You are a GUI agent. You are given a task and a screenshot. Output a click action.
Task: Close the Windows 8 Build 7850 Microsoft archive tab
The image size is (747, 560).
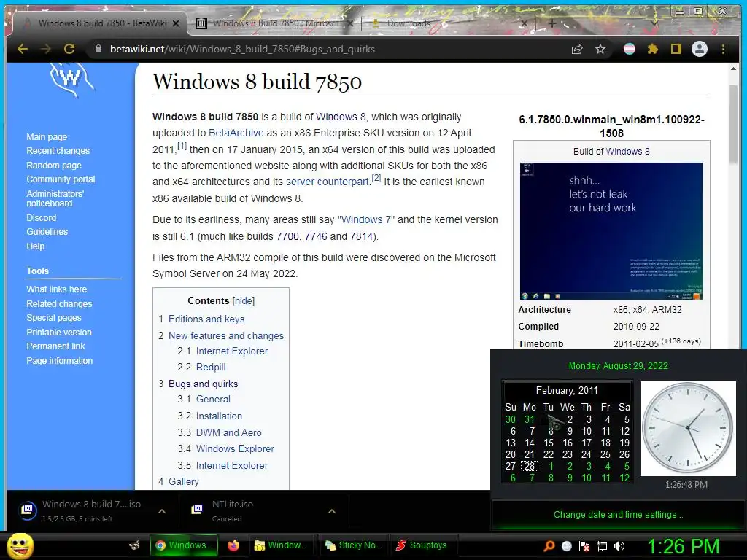351,23
